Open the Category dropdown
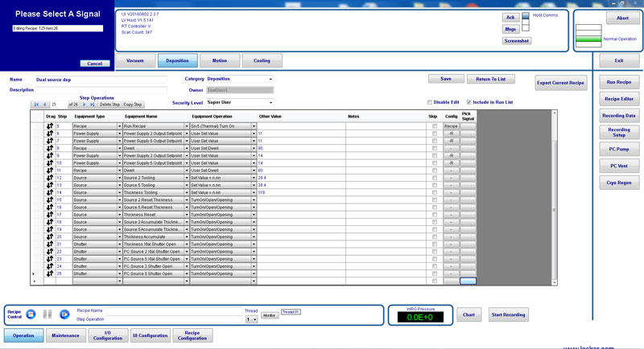The width and height of the screenshot is (644, 349). 270,79
